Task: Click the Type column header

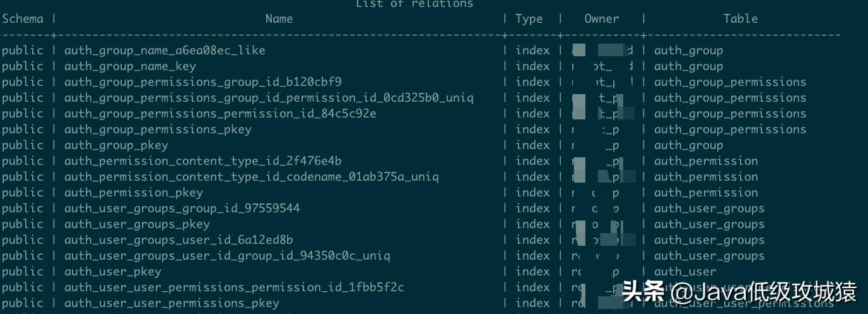Action: (x=529, y=19)
